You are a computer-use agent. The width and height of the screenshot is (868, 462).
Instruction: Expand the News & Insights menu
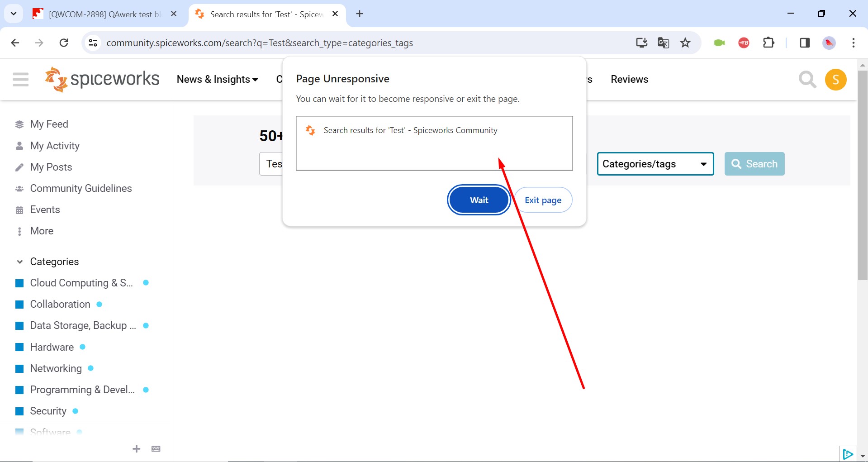[x=218, y=79]
